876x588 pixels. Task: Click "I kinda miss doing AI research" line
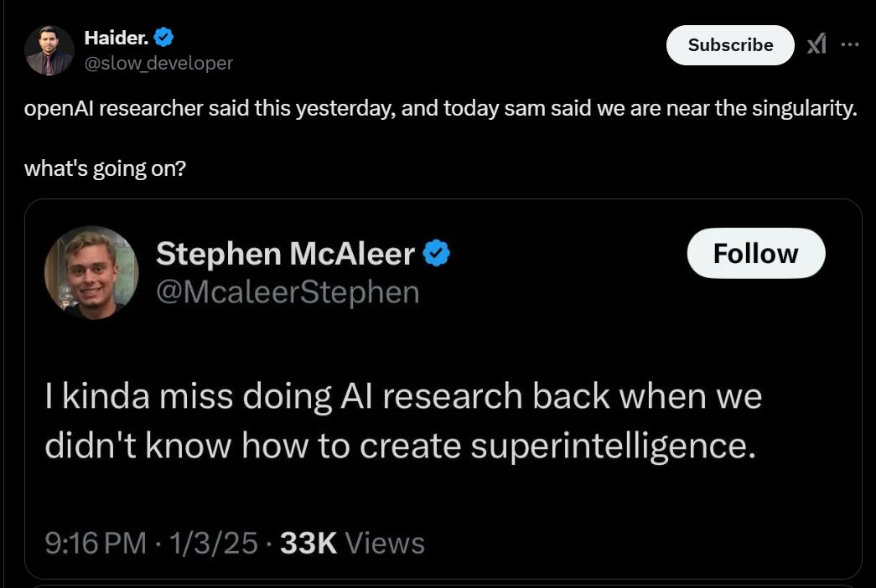402,395
